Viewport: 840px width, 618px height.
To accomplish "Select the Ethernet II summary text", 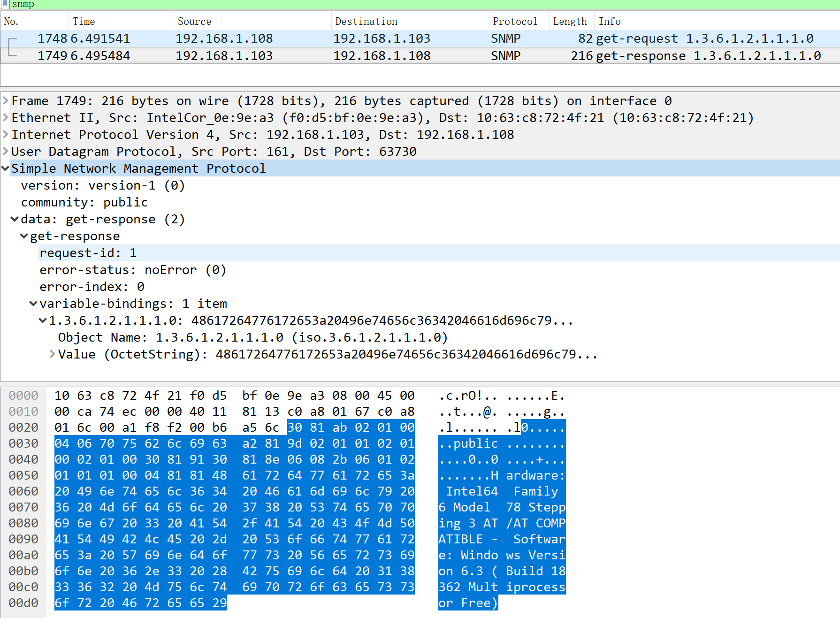I will point(382,118).
